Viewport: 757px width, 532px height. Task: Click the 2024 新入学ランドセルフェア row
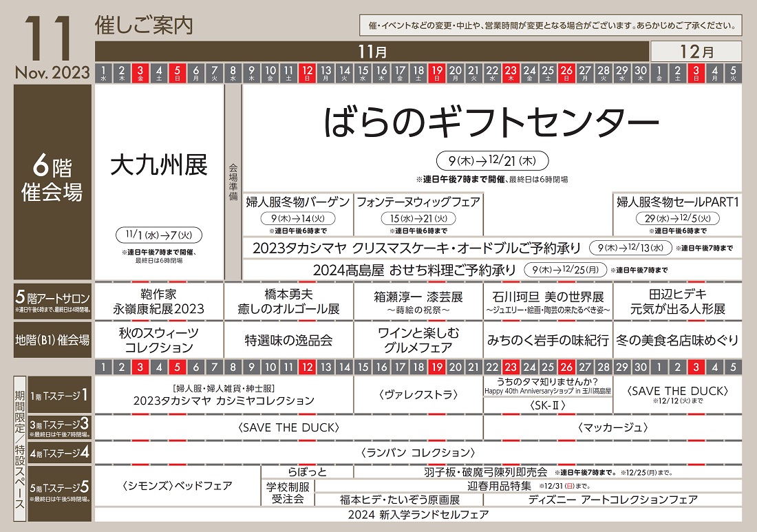point(418,515)
